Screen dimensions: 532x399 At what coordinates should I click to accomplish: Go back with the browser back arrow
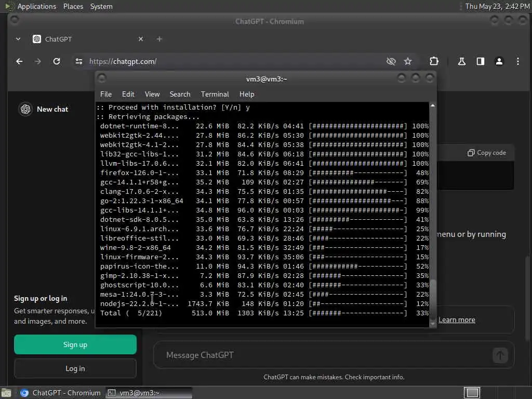pos(19,61)
